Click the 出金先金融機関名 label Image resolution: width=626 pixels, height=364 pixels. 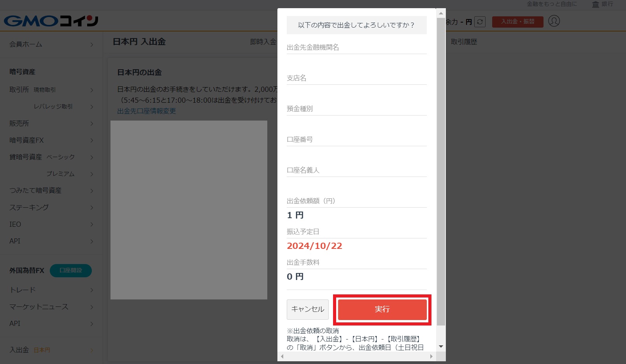coord(313,47)
